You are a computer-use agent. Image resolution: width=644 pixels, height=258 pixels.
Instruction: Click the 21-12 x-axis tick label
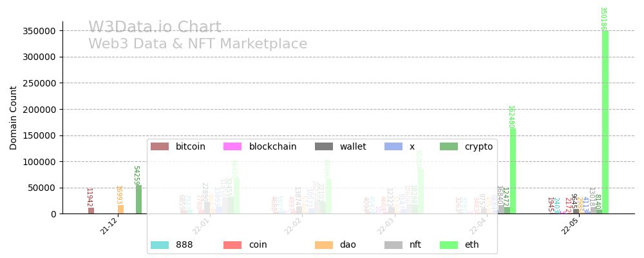click(109, 225)
